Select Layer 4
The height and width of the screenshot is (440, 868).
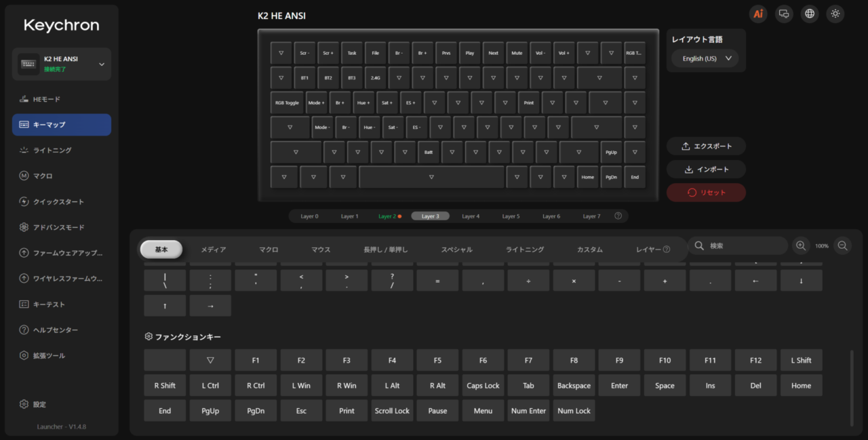(471, 216)
